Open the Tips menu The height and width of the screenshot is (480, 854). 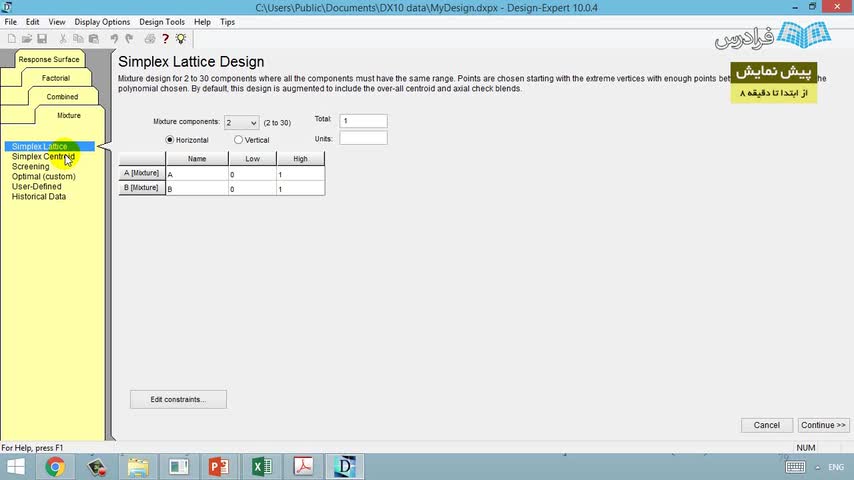coord(227,22)
